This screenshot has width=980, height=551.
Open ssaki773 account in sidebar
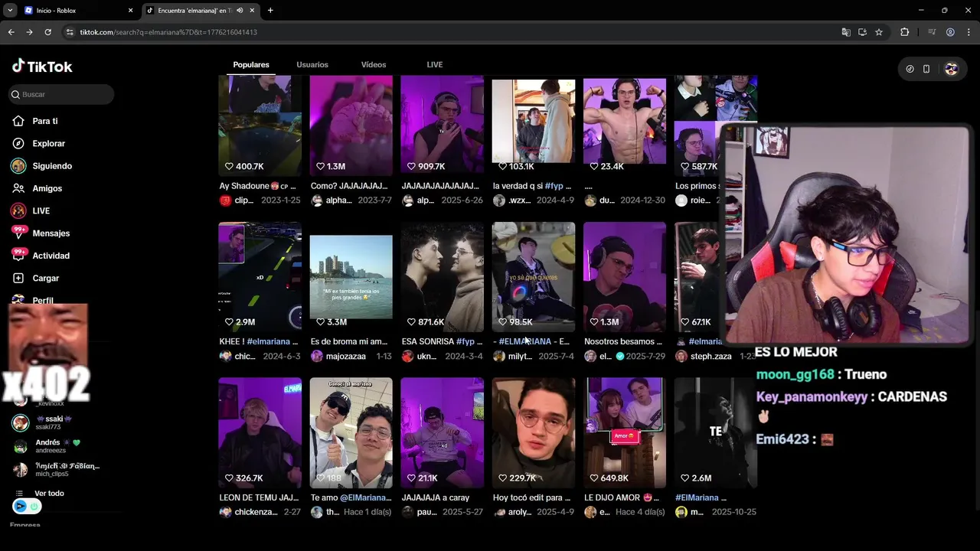click(54, 422)
